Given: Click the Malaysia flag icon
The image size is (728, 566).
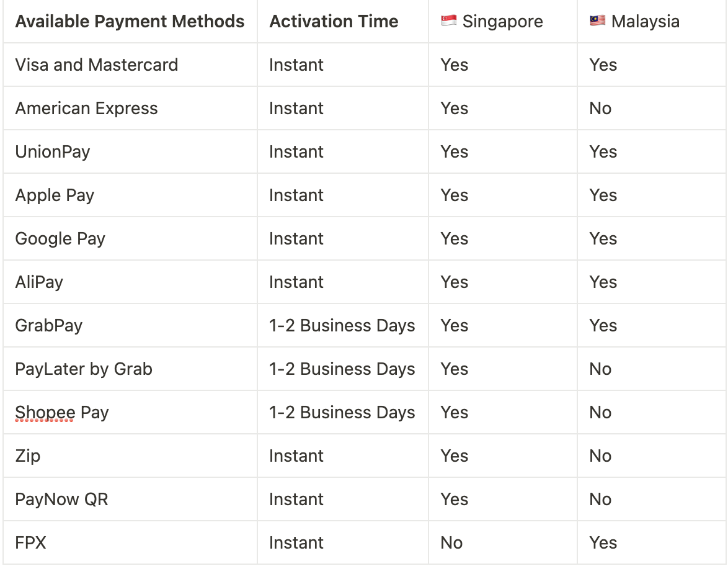Looking at the screenshot, I should point(598,20).
